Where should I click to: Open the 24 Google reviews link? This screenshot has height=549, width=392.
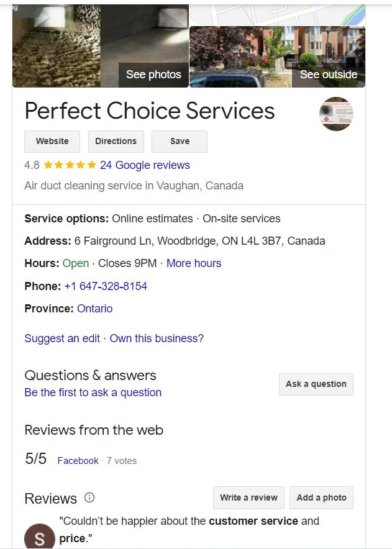145,165
